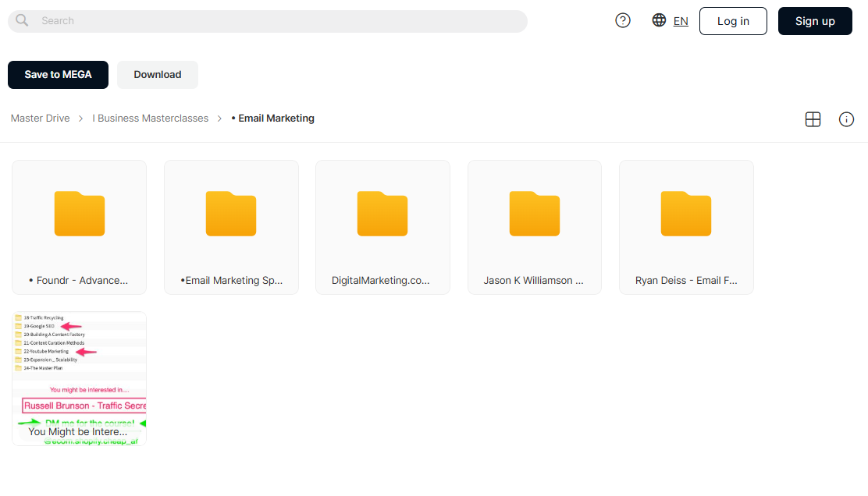The width and height of the screenshot is (868, 496).
Task: Open the help question mark icon
Action: pyautogui.click(x=623, y=20)
